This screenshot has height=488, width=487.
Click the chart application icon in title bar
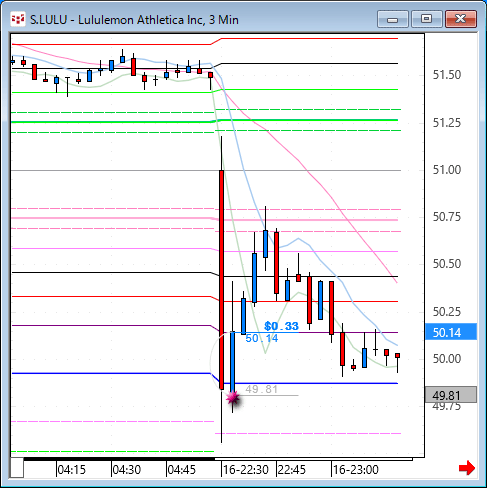click(x=17, y=19)
